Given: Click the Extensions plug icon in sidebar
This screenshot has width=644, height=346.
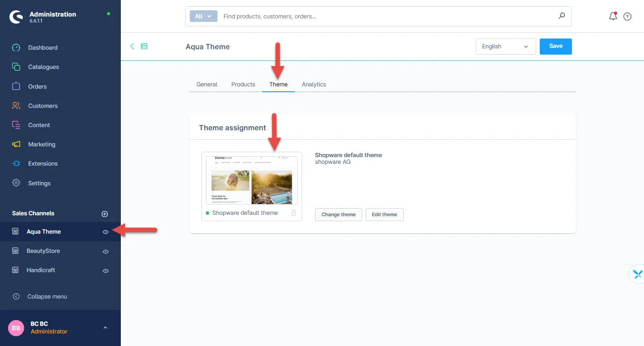Looking at the screenshot, I should (x=16, y=164).
